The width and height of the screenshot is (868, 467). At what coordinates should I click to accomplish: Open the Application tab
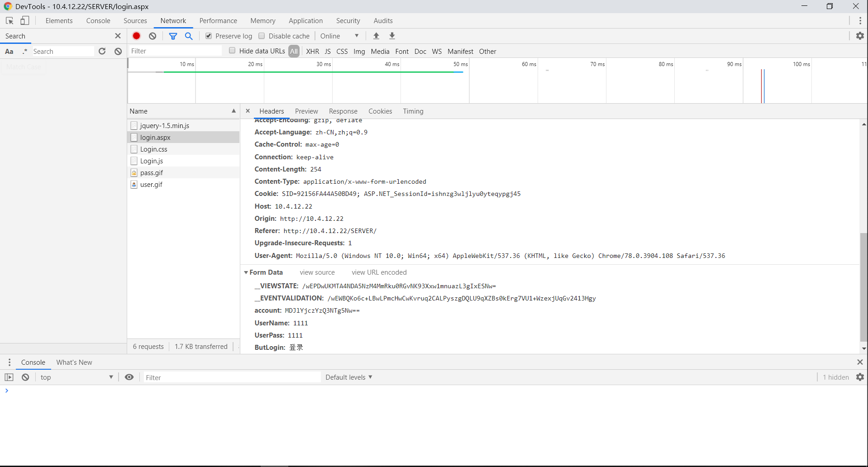306,21
